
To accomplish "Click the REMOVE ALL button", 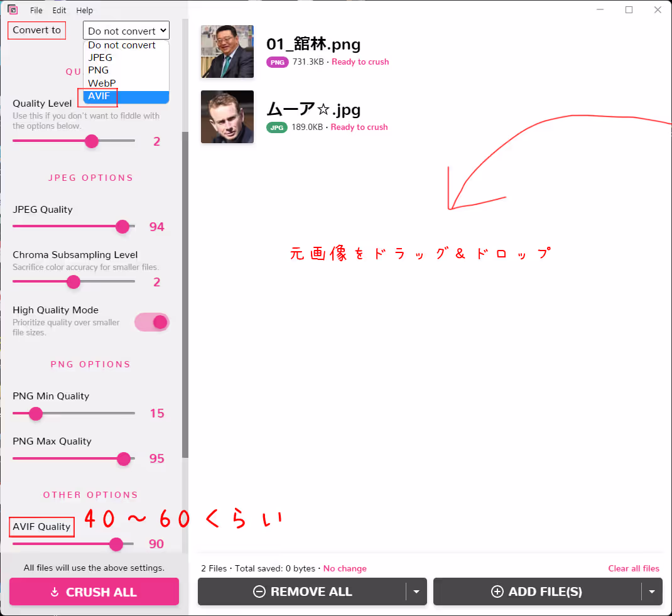I will (x=302, y=592).
